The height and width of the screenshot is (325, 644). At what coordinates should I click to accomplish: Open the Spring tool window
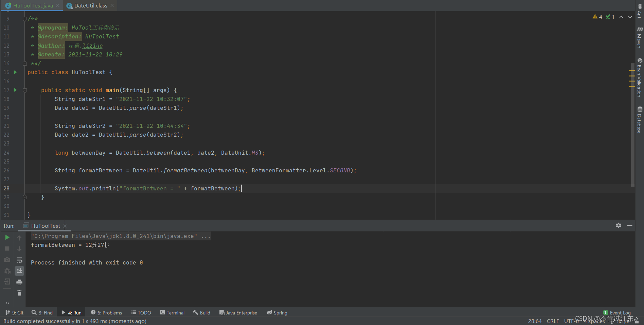coord(277,313)
